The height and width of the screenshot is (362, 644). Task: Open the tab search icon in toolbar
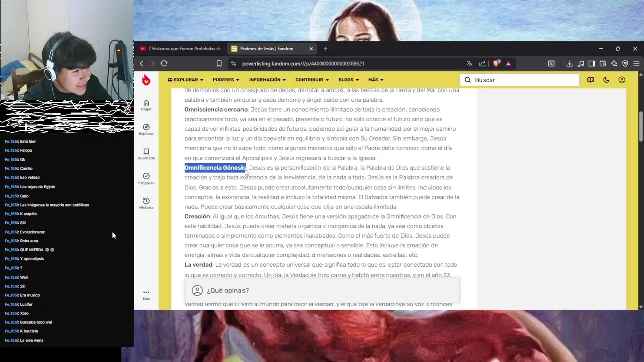tap(551, 63)
